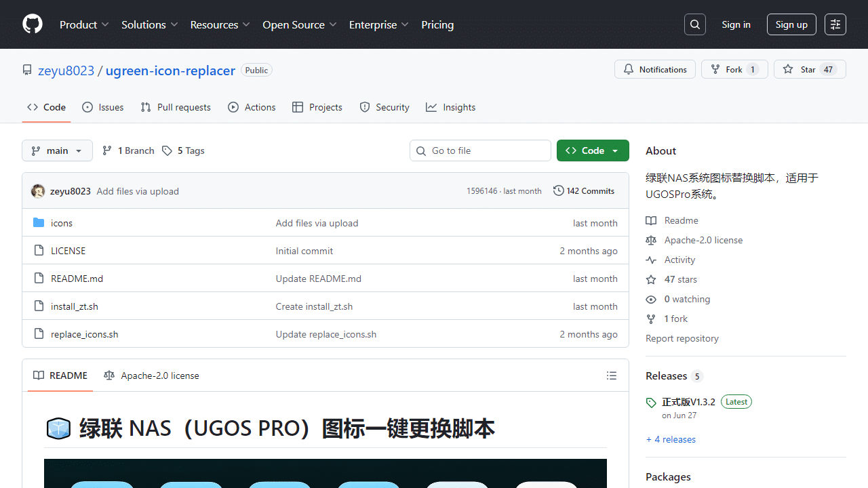Switch to the Projects tab
This screenshot has height=488, width=868.
point(317,107)
